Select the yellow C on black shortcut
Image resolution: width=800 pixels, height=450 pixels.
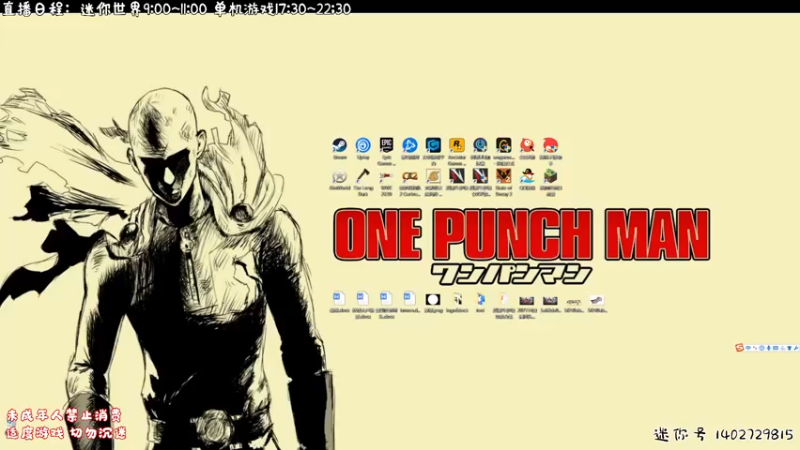coord(504,145)
